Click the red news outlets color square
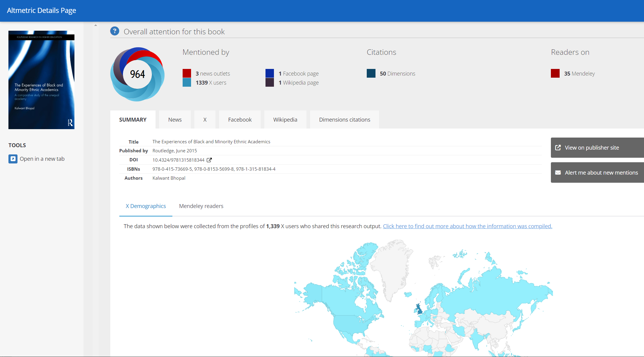The height and width of the screenshot is (357, 644). pyautogui.click(x=187, y=73)
